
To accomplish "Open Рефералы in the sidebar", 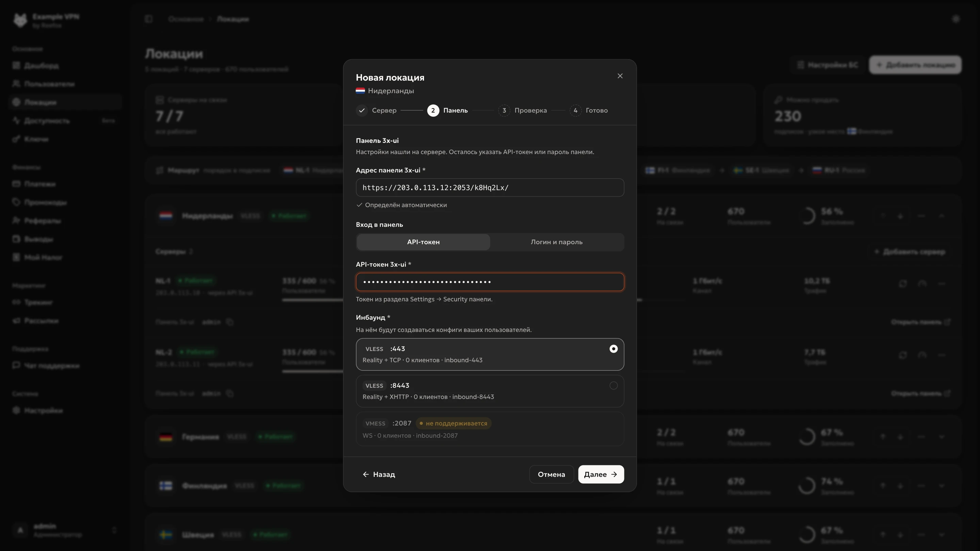I will [65, 220].
